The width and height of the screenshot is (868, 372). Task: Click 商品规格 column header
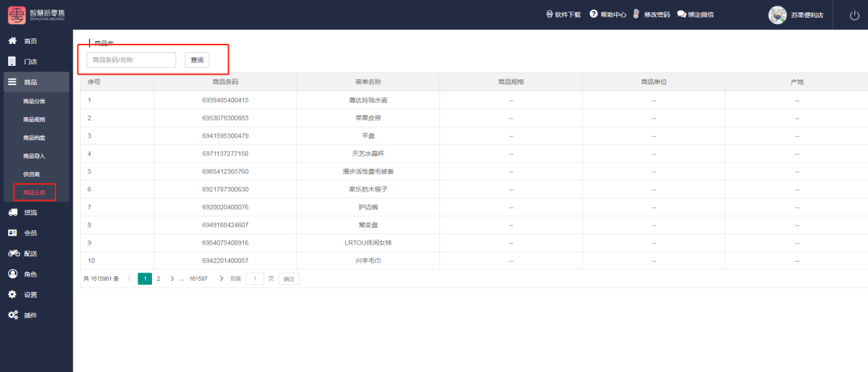point(511,82)
